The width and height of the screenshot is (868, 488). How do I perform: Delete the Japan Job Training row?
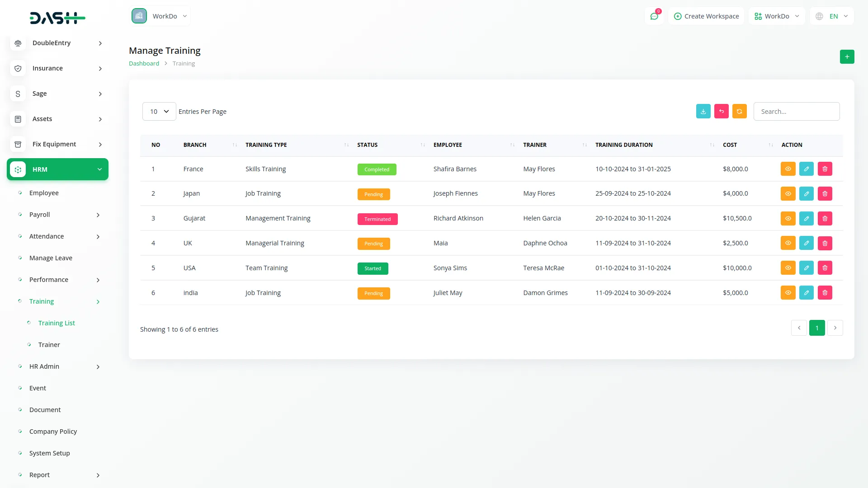tap(825, 194)
